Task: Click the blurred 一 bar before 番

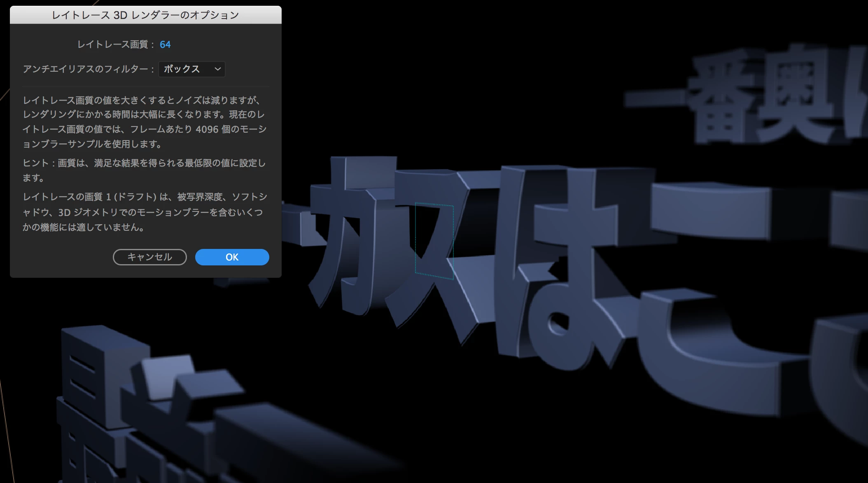Action: pos(655,99)
